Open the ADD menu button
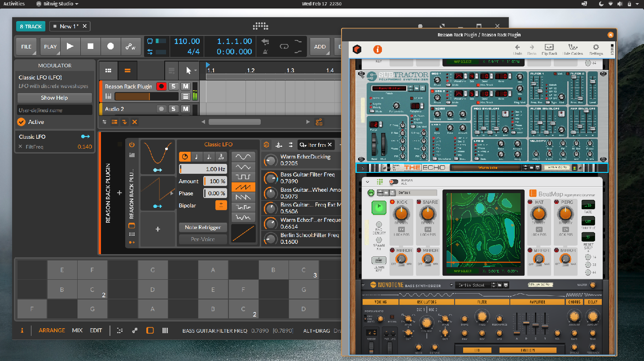The image size is (644, 361). point(320,46)
